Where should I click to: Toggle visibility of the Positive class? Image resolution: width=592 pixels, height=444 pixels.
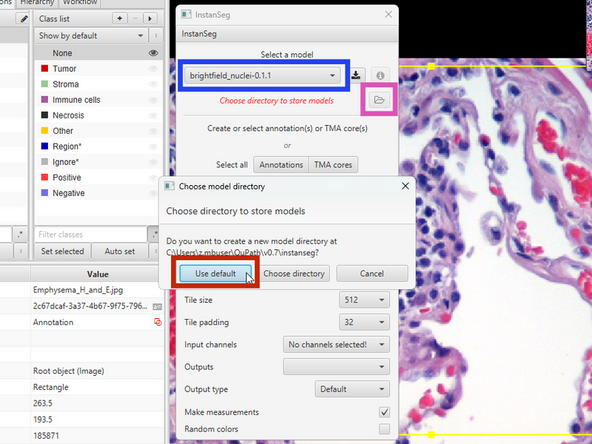click(153, 177)
